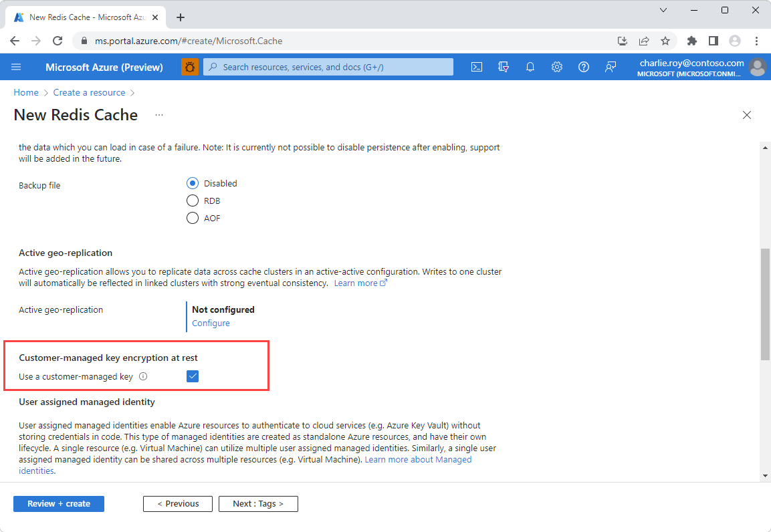This screenshot has width=771, height=532.
Task: Open the Help menu question mark icon
Action: tap(584, 67)
